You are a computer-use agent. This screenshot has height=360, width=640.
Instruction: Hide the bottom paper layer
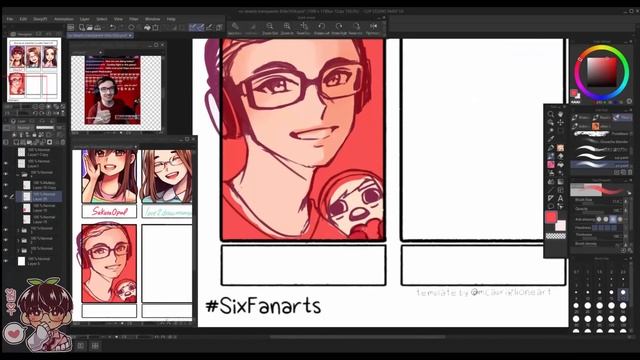click(6, 261)
